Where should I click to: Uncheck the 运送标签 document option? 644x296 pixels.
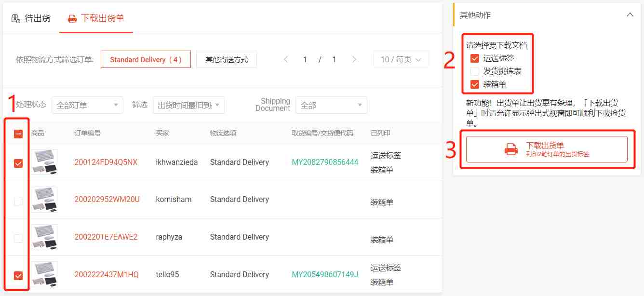coord(475,58)
